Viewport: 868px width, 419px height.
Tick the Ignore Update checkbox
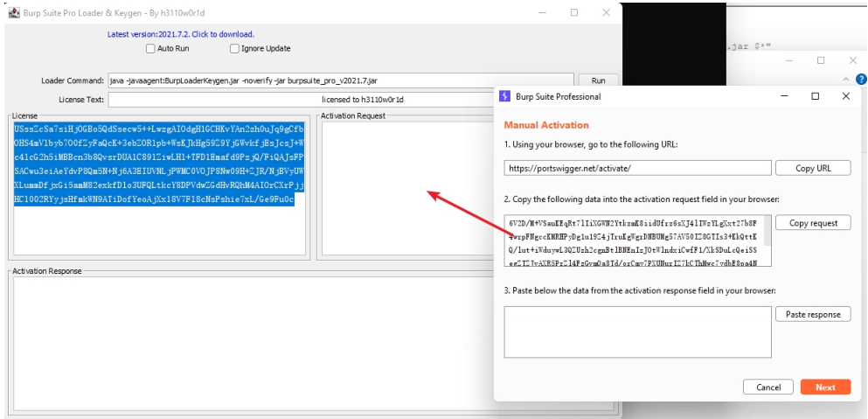234,49
